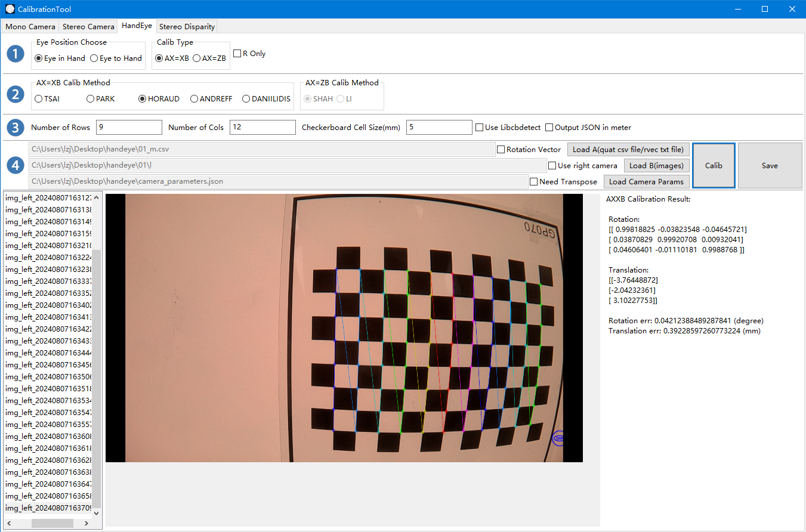Select image img_left_2024080716370 in list
806x532 pixels.
(48, 508)
